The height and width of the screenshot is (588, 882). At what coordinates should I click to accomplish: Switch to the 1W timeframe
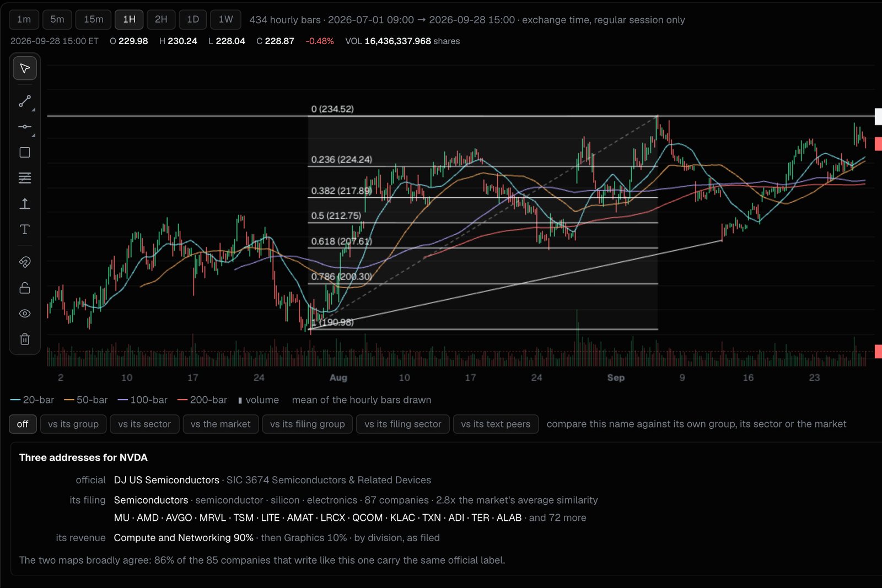[x=226, y=19]
